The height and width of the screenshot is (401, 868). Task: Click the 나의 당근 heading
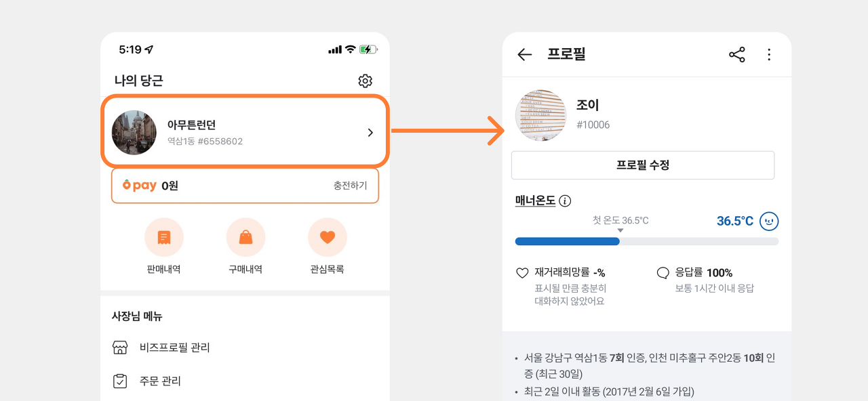139,81
